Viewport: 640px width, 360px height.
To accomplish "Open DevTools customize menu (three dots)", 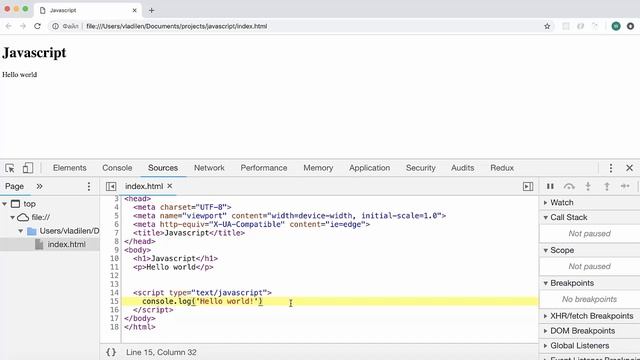I will click(x=611, y=168).
